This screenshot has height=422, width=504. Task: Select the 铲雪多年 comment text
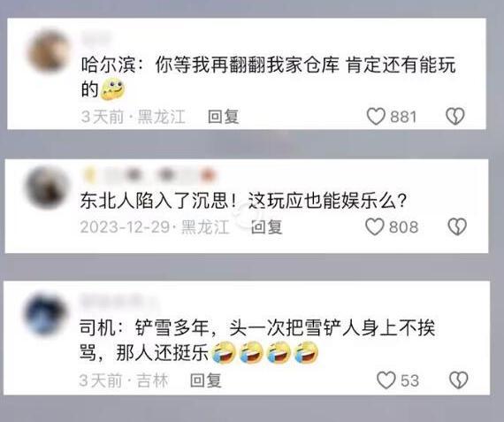click(257, 341)
